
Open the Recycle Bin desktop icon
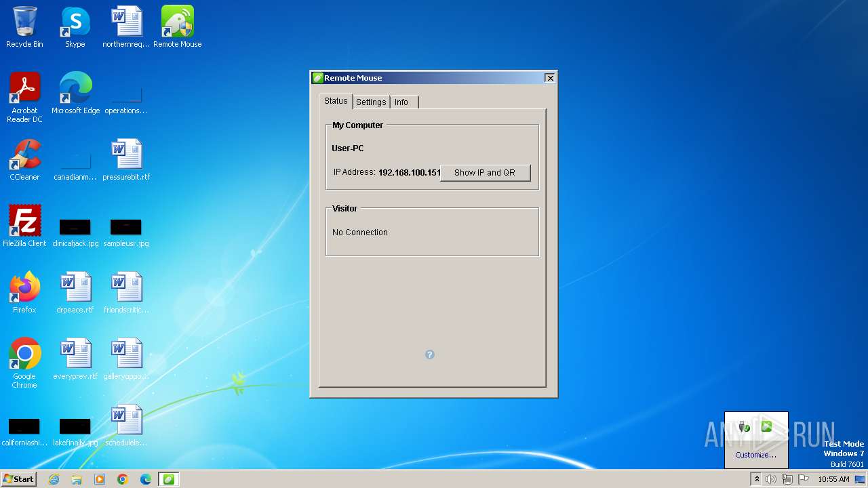(x=24, y=27)
